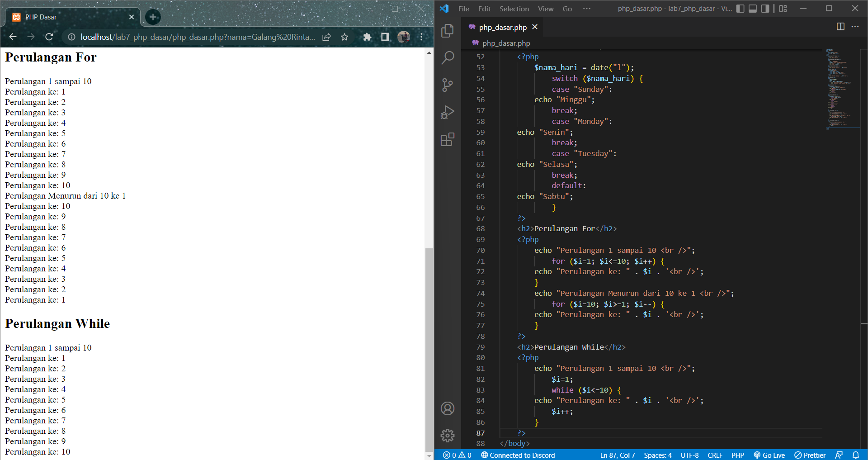Open the Selection menu
The image size is (868, 460).
coord(514,9)
